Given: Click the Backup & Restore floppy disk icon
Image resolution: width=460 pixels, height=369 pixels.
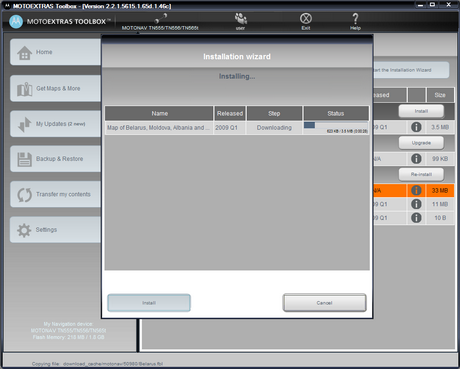Looking at the screenshot, I should (24, 159).
